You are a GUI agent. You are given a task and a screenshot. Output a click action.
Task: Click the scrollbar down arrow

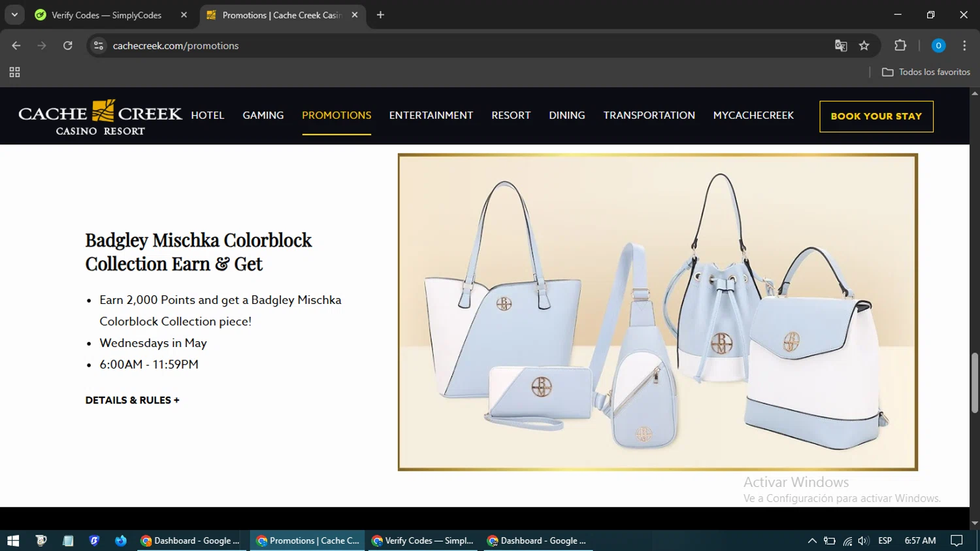[x=974, y=524]
